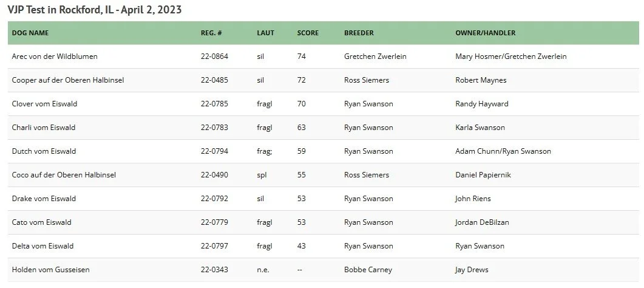Click the VJP Test in Rockford heading
The image size is (644, 288).
(95, 10)
